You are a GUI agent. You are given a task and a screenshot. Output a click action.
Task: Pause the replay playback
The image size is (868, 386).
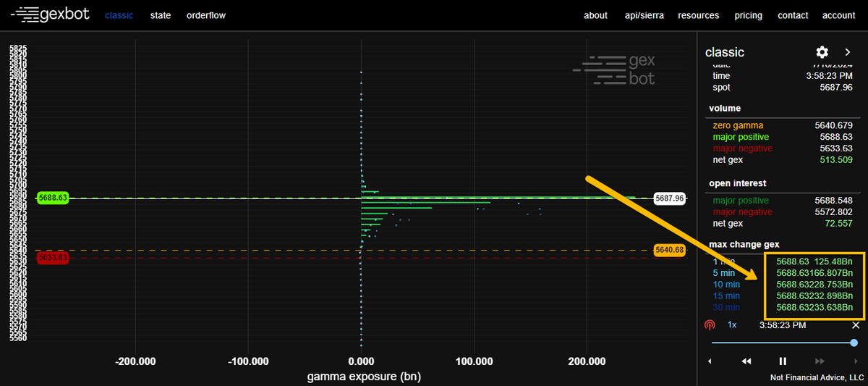click(x=782, y=361)
